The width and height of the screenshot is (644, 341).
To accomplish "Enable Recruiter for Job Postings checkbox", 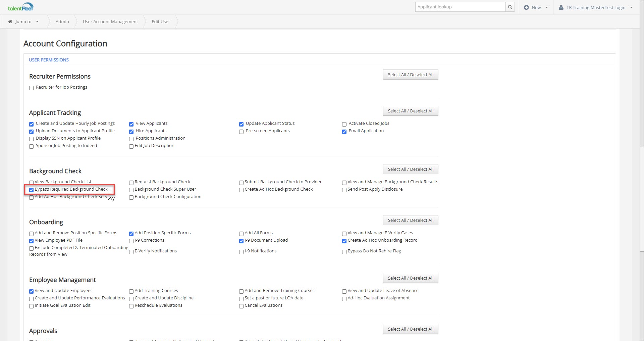I will (x=32, y=88).
